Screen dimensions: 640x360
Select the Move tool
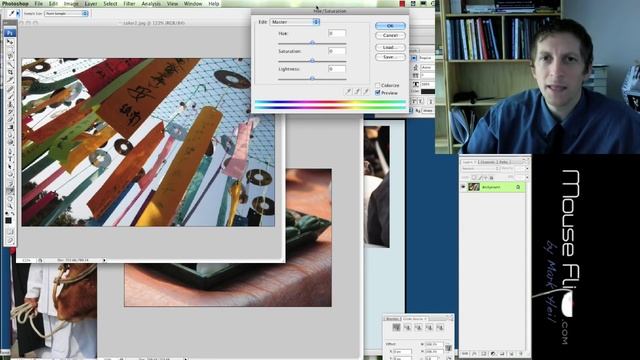[10, 42]
